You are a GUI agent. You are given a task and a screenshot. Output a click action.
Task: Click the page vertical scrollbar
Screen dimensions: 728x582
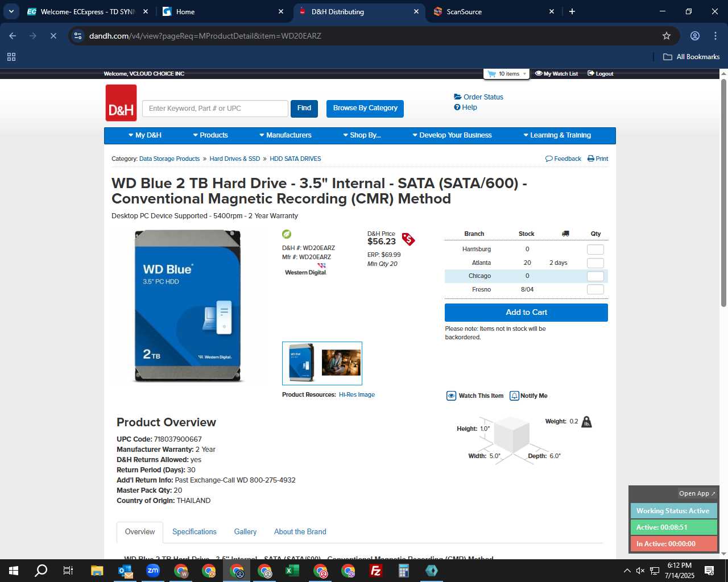[x=723, y=193]
